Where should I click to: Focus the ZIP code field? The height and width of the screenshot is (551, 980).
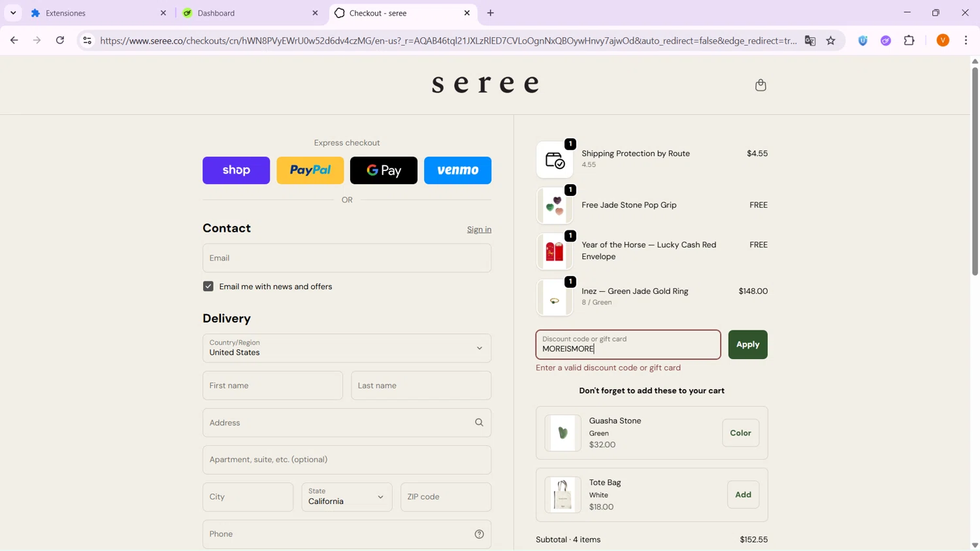click(446, 497)
